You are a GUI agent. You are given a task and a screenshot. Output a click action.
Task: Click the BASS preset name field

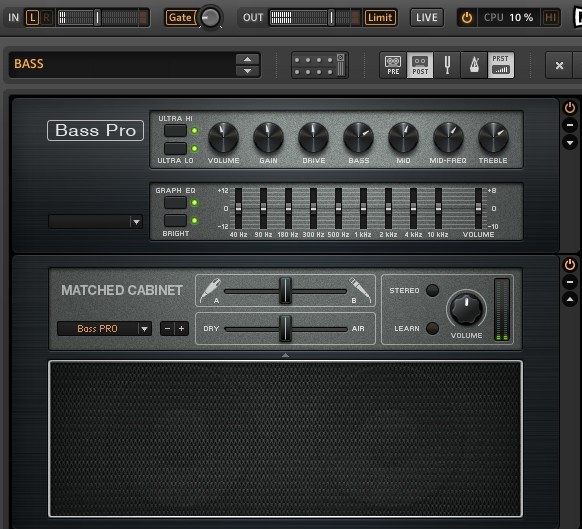(x=122, y=65)
